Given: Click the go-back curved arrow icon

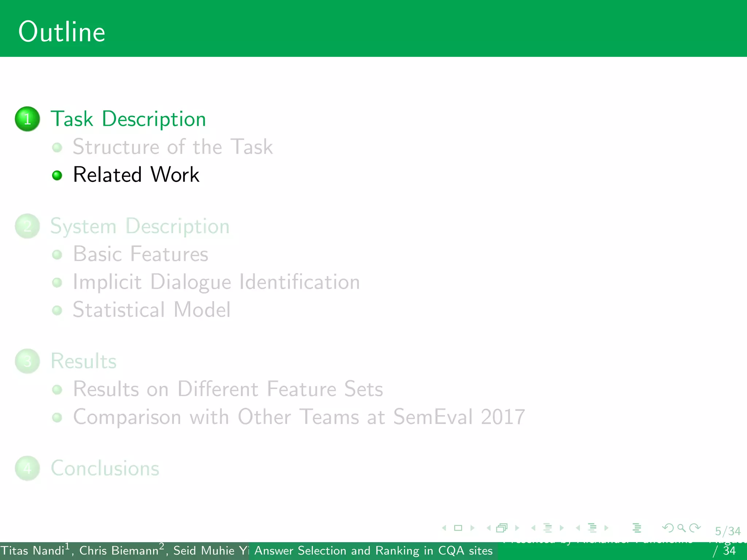Looking at the screenshot, I should click(668, 528).
